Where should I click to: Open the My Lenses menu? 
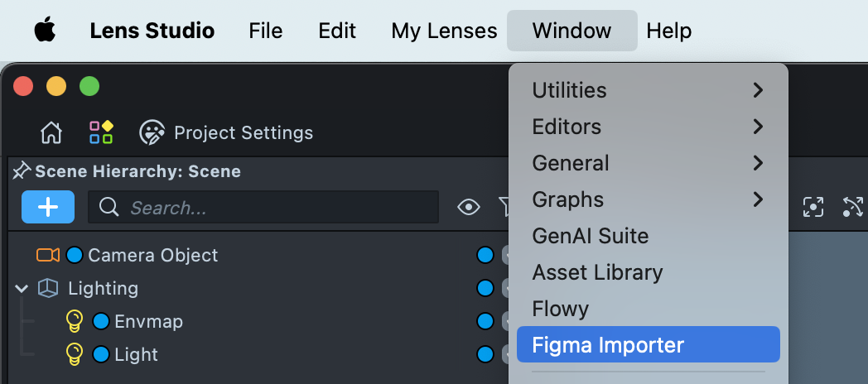coord(444,31)
